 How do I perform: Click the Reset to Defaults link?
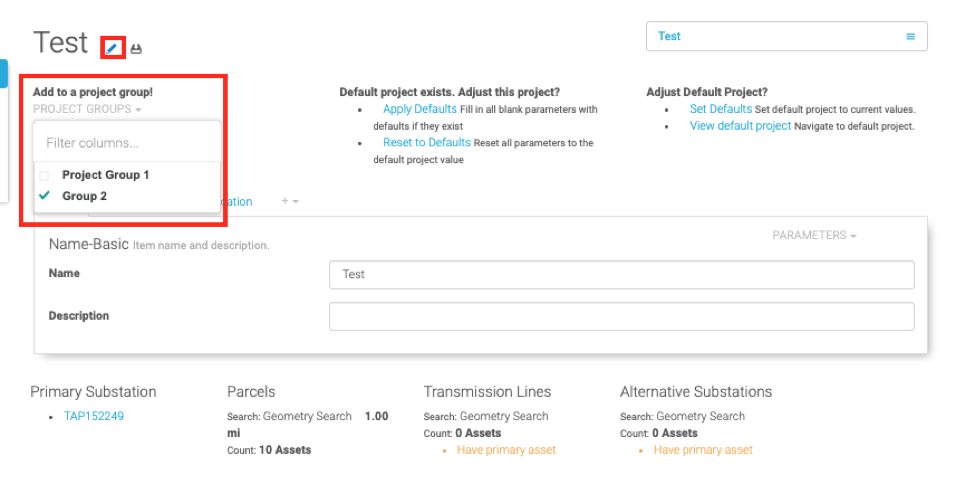coord(426,142)
